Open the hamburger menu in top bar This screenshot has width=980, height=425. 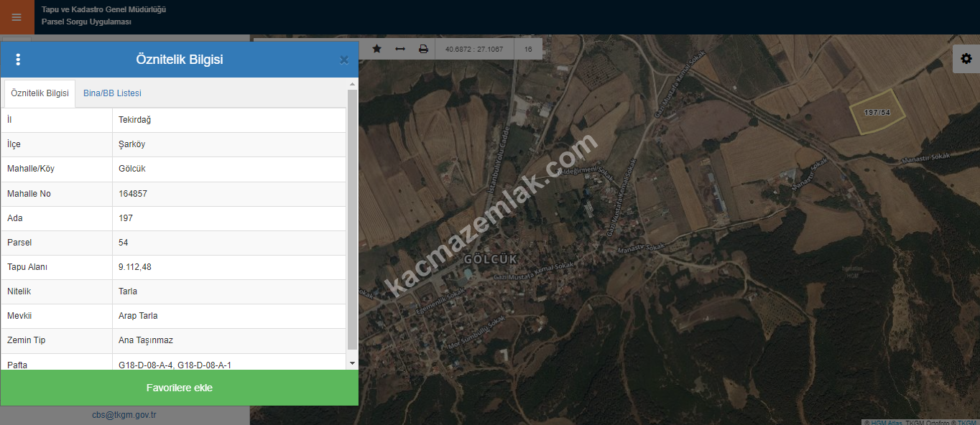tap(17, 17)
